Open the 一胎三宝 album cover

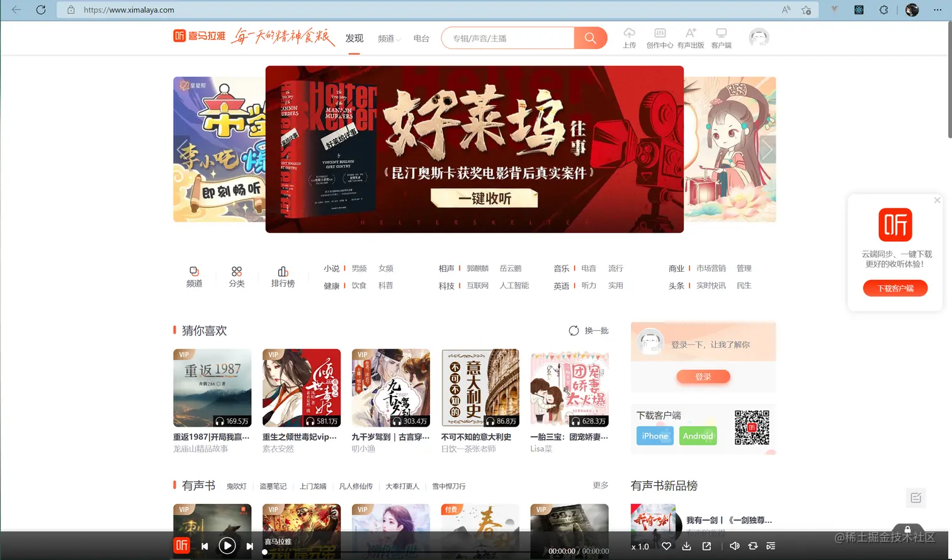(569, 388)
